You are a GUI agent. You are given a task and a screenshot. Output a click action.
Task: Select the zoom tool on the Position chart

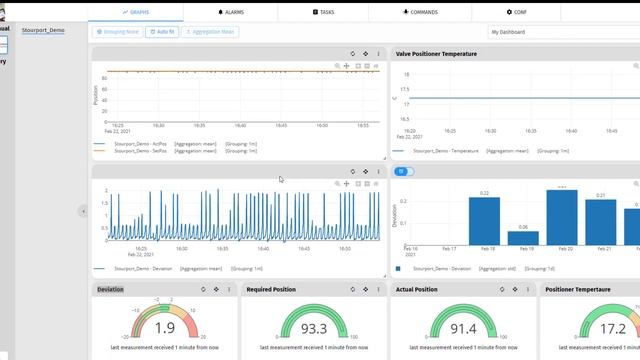click(x=337, y=66)
